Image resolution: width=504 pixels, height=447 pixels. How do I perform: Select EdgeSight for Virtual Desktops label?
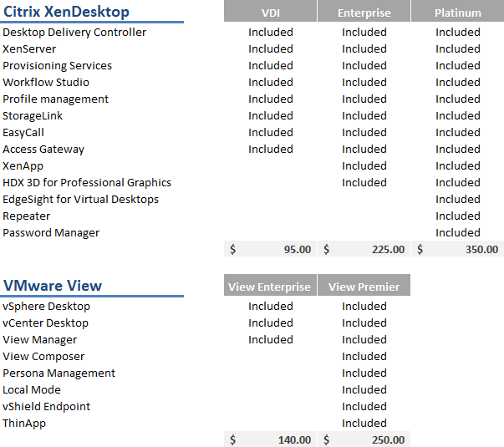pos(81,199)
